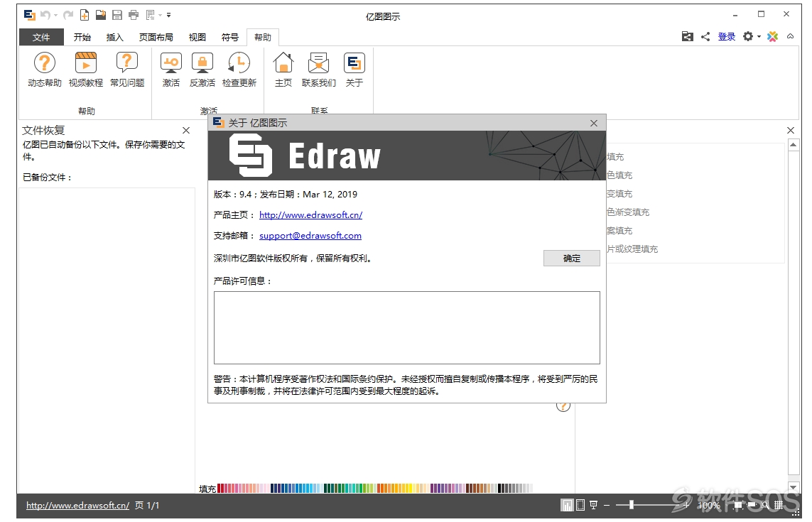Collapse the ribbon with the caret
812x522 pixels.
click(790, 36)
